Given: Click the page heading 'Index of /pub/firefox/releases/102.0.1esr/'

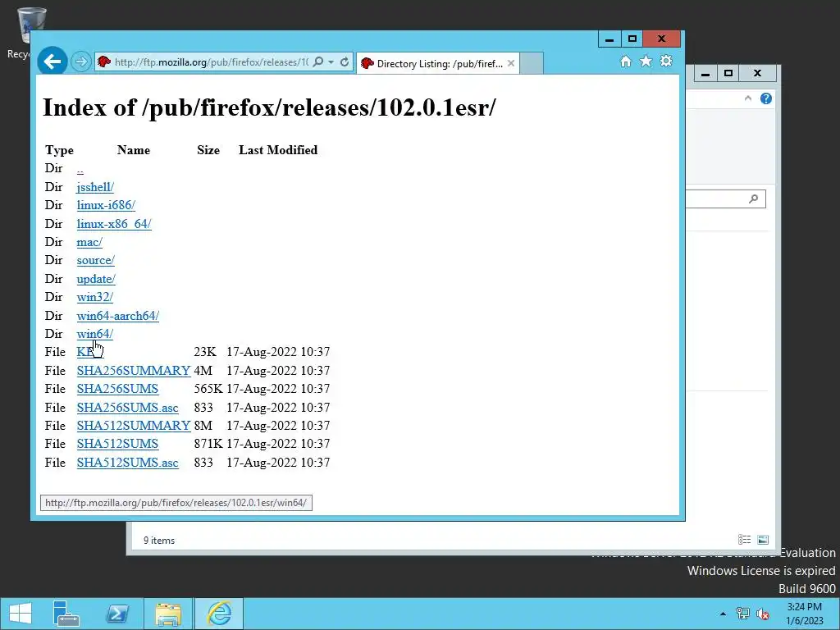Looking at the screenshot, I should tap(269, 107).
